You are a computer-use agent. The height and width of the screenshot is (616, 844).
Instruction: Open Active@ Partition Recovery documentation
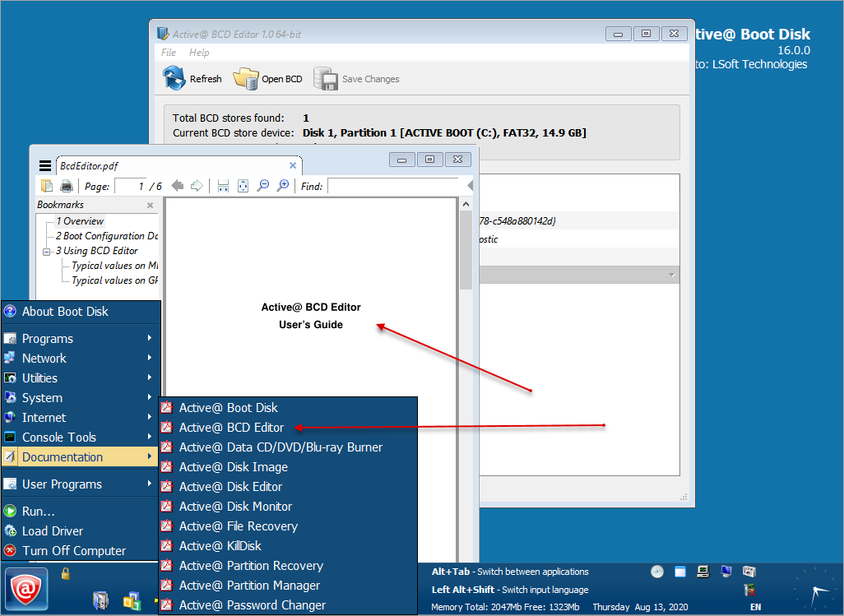pyautogui.click(x=288, y=566)
